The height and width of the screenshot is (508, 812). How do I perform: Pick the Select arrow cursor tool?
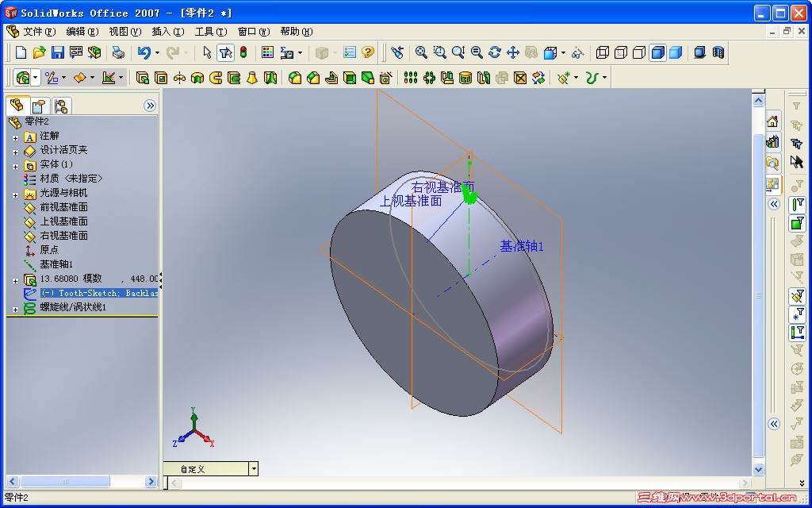[207, 52]
